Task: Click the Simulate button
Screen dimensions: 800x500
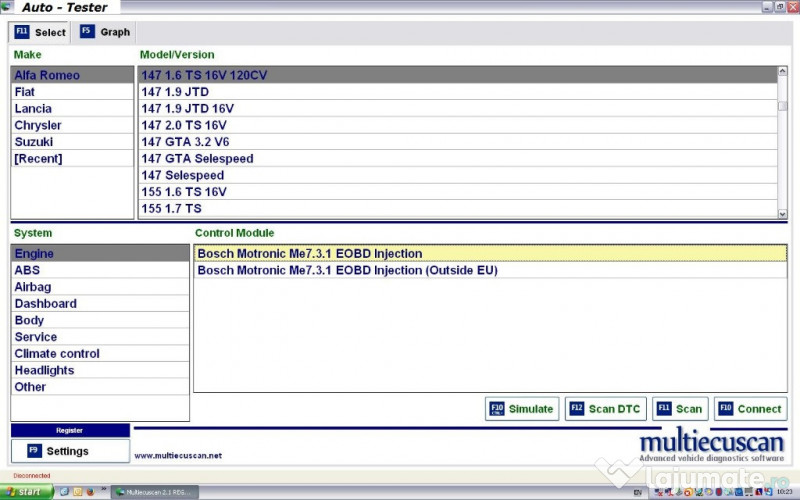Action: [x=522, y=409]
